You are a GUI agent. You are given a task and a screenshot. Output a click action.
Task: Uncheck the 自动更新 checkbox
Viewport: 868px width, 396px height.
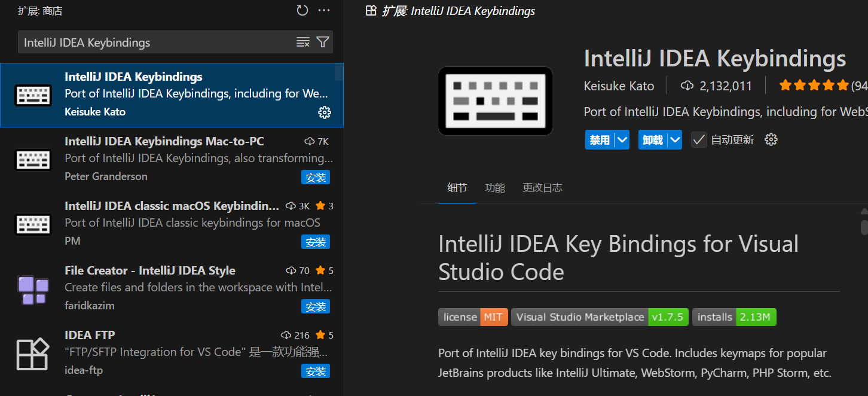pyautogui.click(x=699, y=139)
